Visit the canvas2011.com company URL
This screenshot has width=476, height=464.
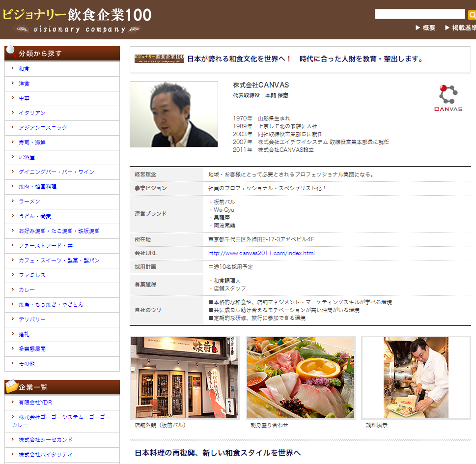pyautogui.click(x=261, y=253)
